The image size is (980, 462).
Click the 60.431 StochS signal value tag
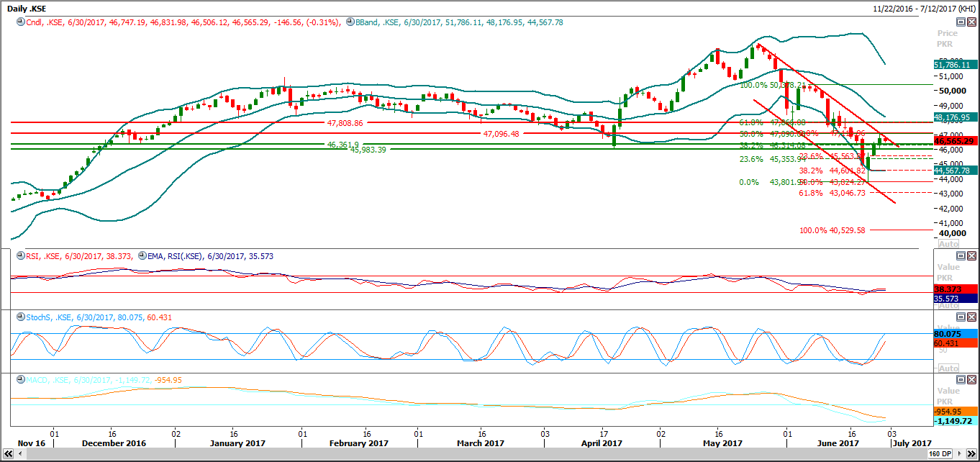click(954, 344)
